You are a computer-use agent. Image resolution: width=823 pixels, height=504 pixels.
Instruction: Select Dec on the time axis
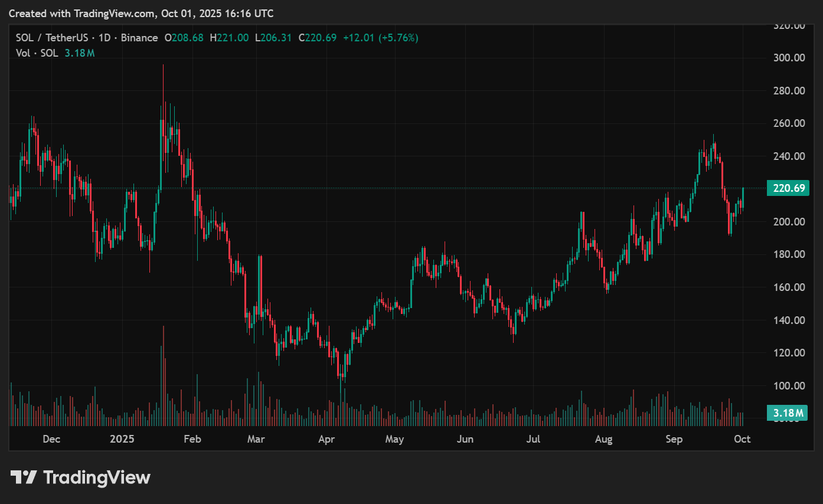(x=51, y=439)
